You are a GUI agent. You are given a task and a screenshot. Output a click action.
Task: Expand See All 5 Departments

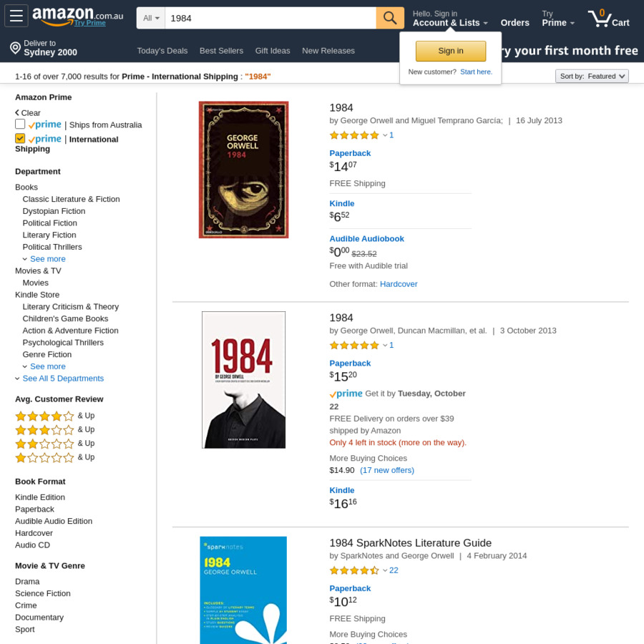pyautogui.click(x=63, y=379)
